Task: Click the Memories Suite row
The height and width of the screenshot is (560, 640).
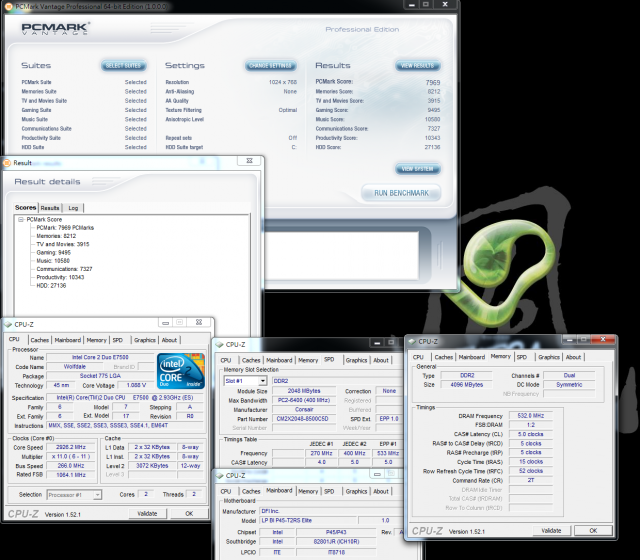Action: coord(84,91)
